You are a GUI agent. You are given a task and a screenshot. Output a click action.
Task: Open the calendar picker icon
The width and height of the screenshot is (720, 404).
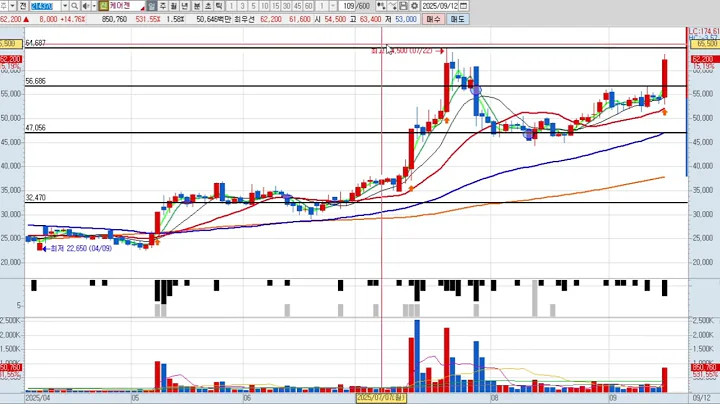click(x=464, y=6)
